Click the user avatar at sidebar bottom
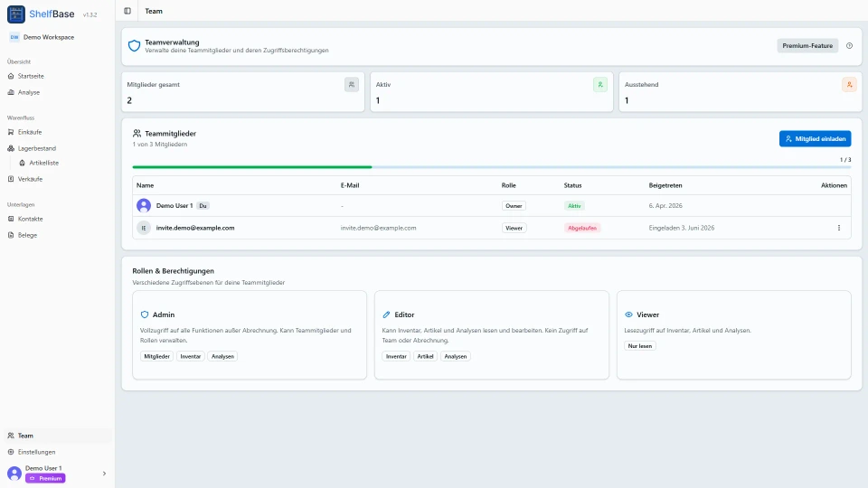The image size is (868, 488). click(x=14, y=474)
